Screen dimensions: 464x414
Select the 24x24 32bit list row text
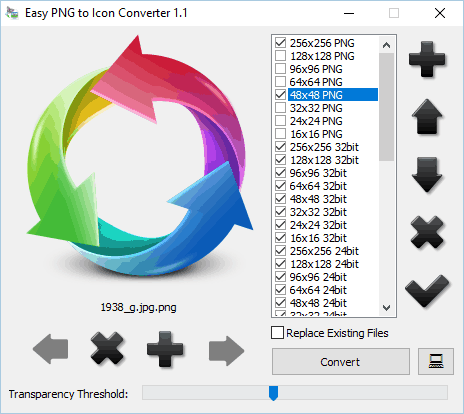pos(318,225)
